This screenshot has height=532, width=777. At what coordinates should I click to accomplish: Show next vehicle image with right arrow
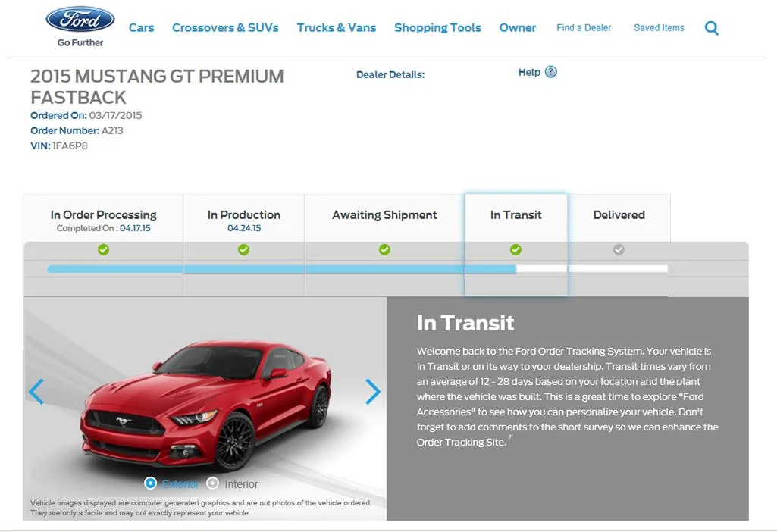[373, 392]
